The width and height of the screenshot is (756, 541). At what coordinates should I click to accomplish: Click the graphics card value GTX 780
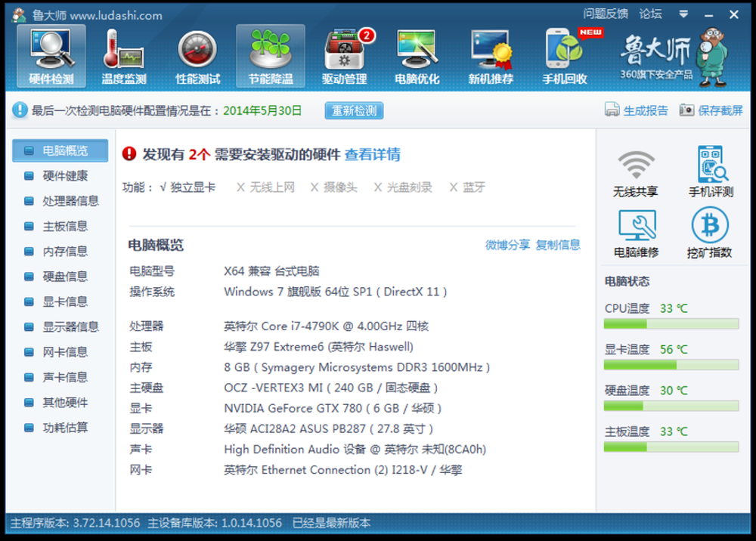coord(333,408)
